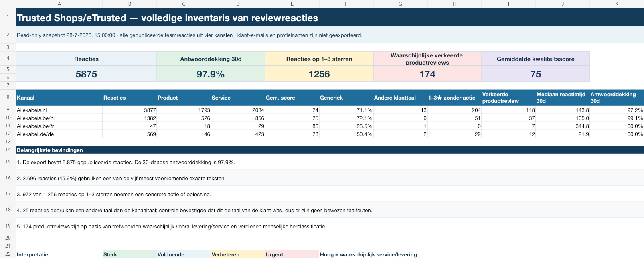644x258 pixels.
Task: Select median response time 143.8
Action: coord(563,110)
